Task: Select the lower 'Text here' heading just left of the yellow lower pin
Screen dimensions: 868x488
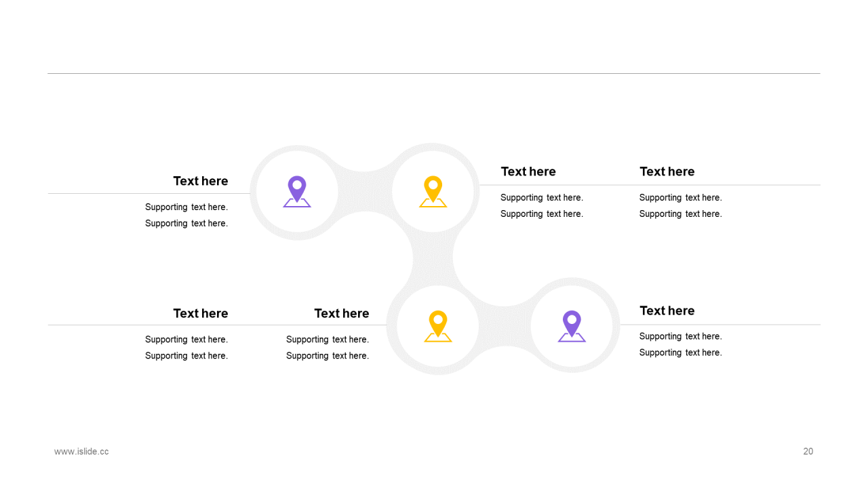Action: click(342, 313)
